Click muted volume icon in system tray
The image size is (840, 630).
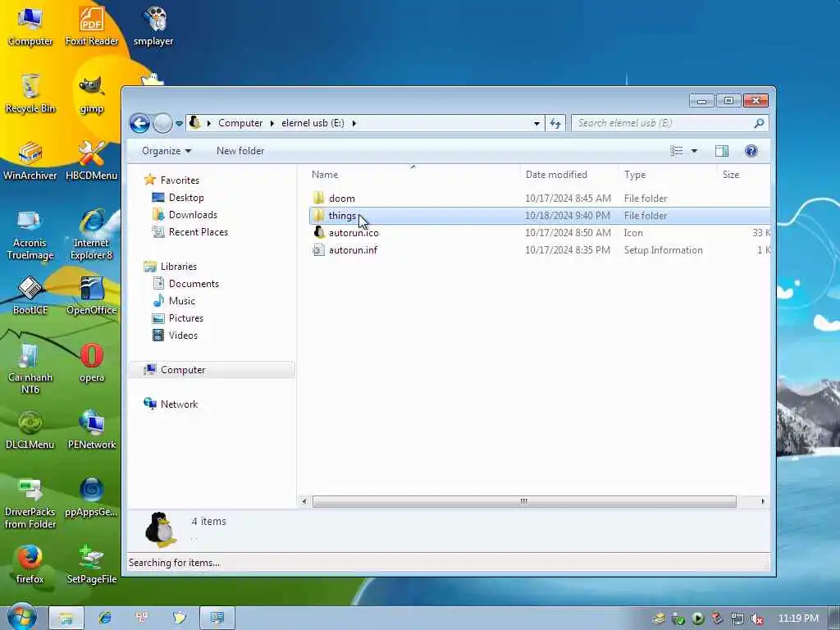pos(756,619)
